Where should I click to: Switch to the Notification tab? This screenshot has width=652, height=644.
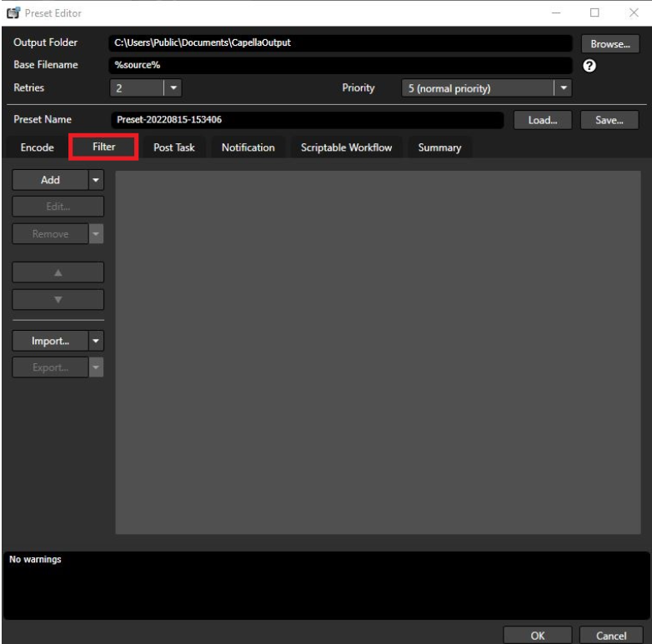248,147
